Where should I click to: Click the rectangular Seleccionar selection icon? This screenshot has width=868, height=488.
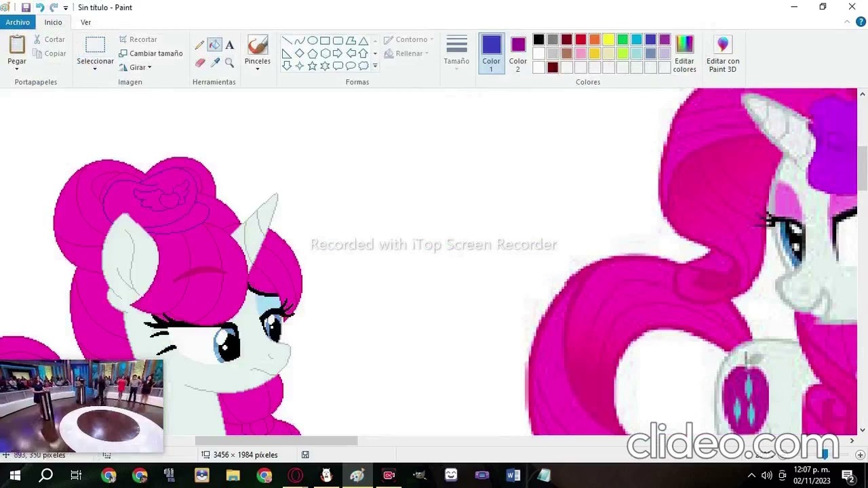(x=95, y=45)
